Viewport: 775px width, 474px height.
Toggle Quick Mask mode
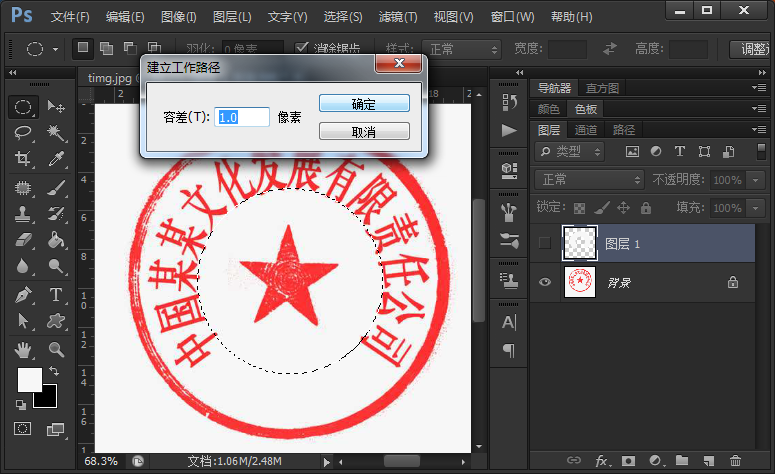[23, 429]
